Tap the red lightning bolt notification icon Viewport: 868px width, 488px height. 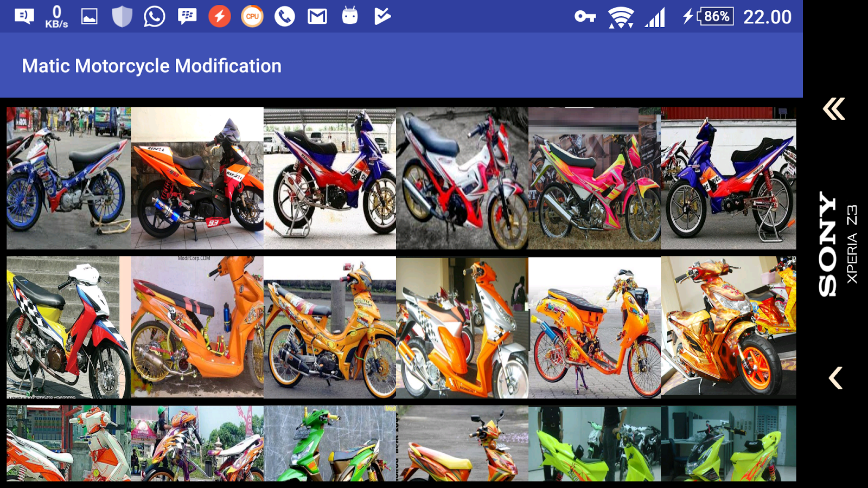point(220,16)
